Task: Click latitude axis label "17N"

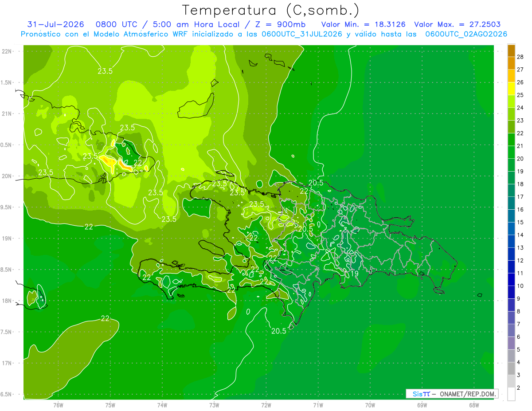Action: pos(7,364)
